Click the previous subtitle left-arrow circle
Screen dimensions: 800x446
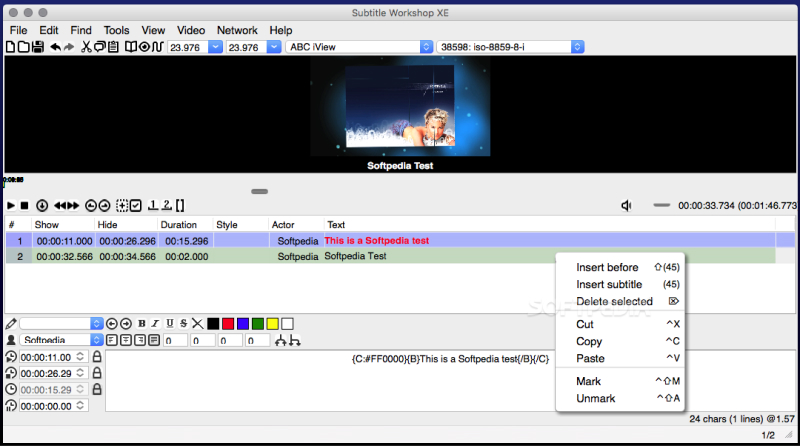(112, 324)
